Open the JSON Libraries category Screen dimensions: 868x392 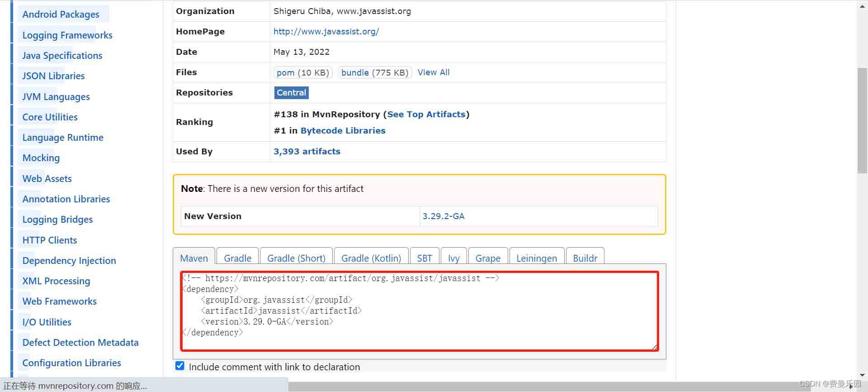click(54, 76)
